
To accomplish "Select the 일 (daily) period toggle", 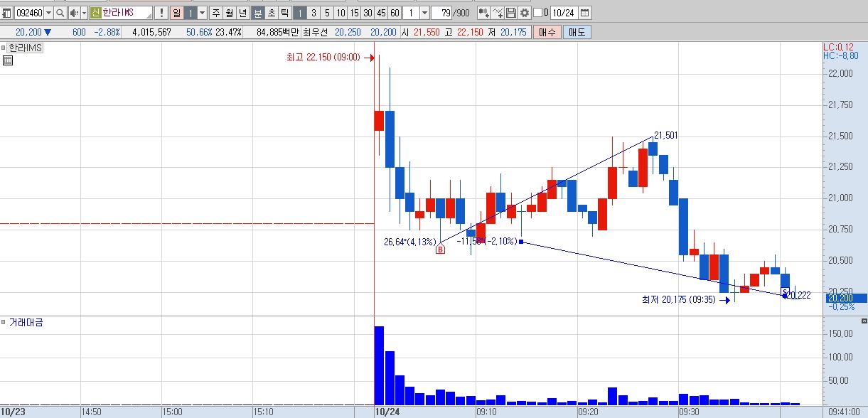I will pos(177,13).
